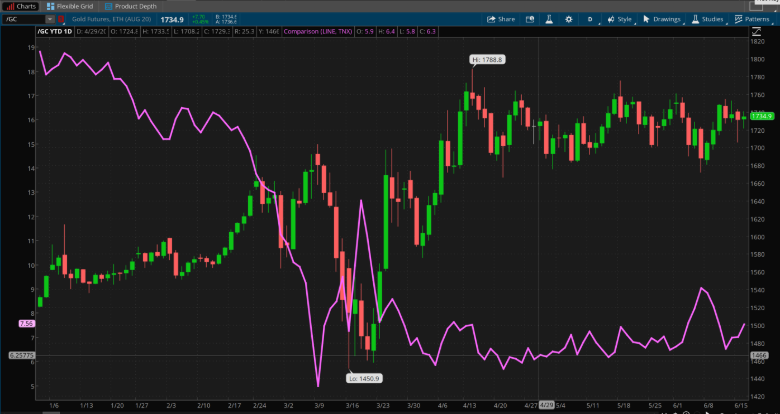This screenshot has height=414, width=780.
Task: Click the /GC YTD 1D label
Action: coord(55,31)
